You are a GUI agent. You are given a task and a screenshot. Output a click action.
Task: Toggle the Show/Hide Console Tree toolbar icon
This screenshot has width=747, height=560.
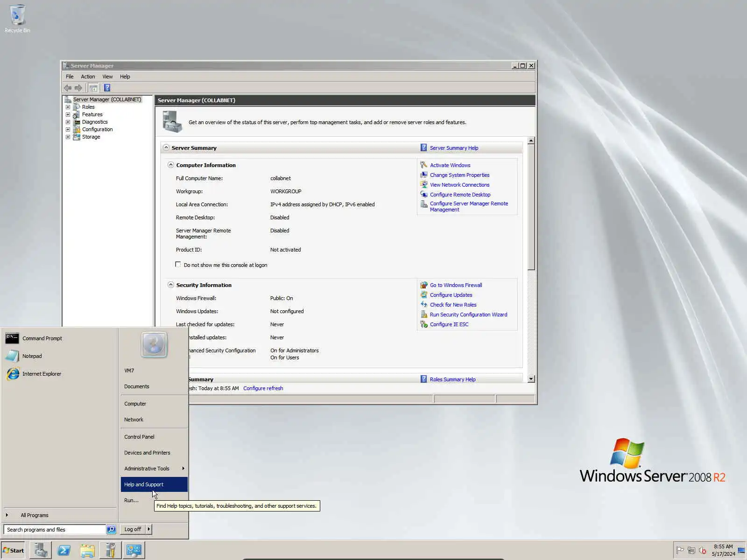point(93,88)
